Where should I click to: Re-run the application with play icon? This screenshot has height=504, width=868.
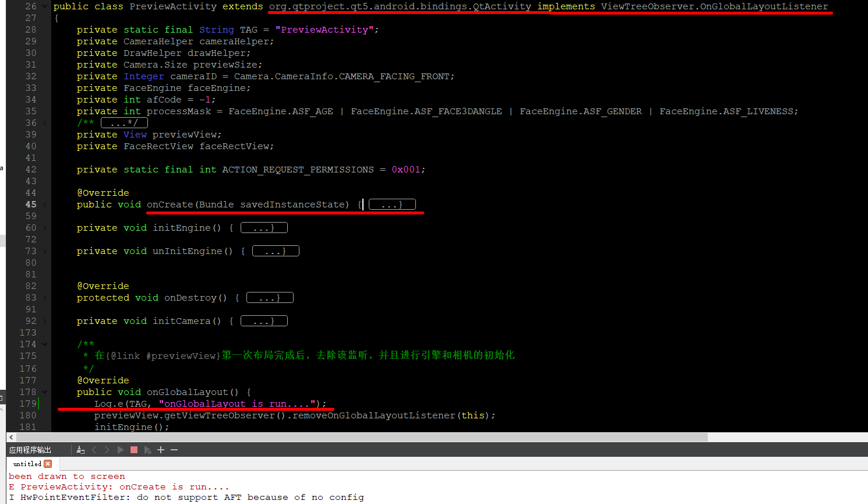[121, 450]
